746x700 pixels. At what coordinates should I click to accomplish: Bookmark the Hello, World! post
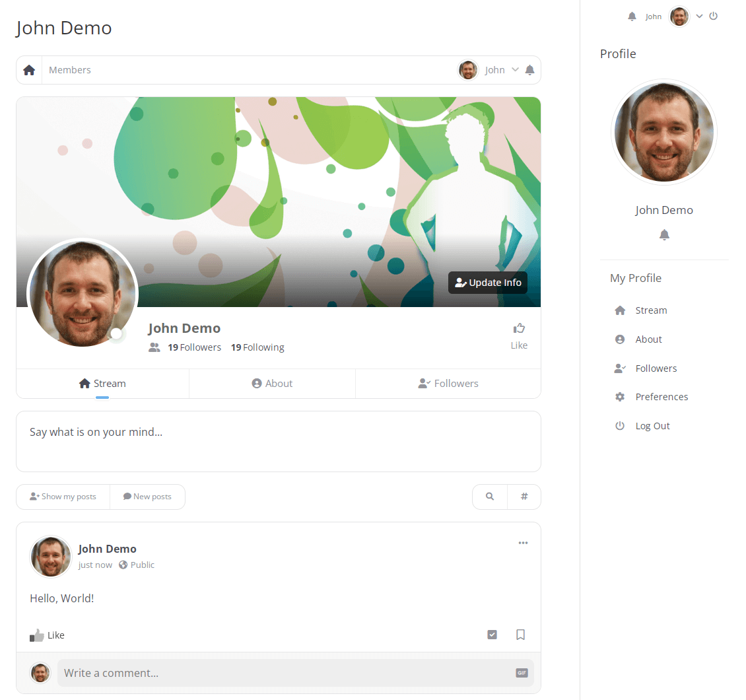[520, 635]
